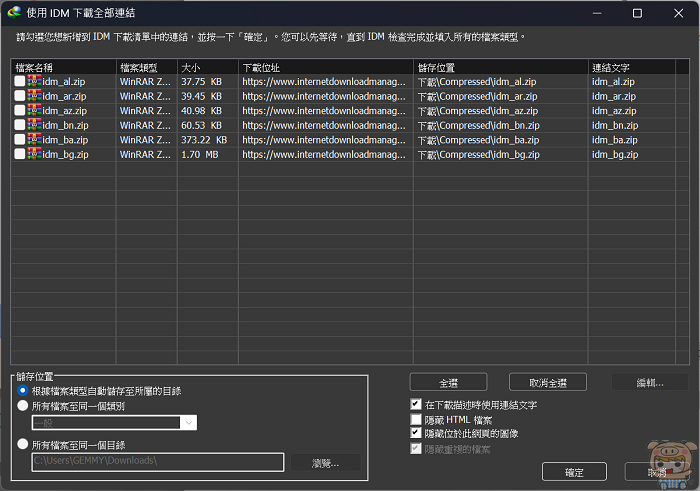Uncheck 在下載描述時使用連結文字 option
The width and height of the screenshot is (700, 491).
coord(416,405)
